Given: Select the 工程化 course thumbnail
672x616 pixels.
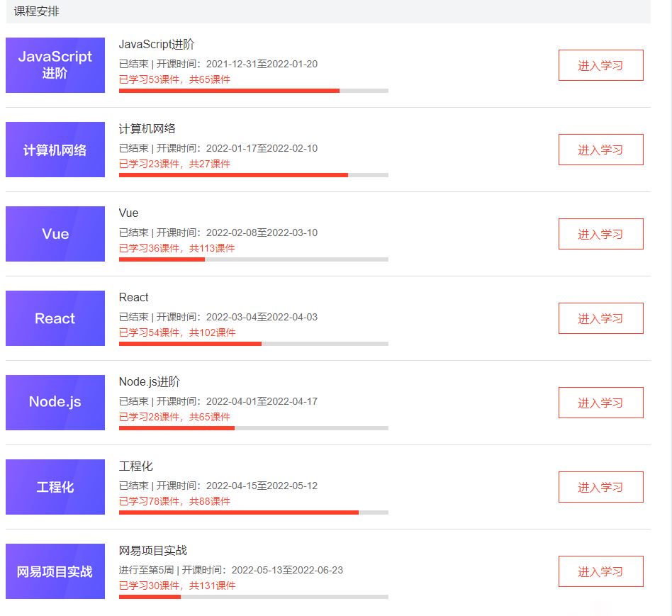Looking at the screenshot, I should [55, 487].
